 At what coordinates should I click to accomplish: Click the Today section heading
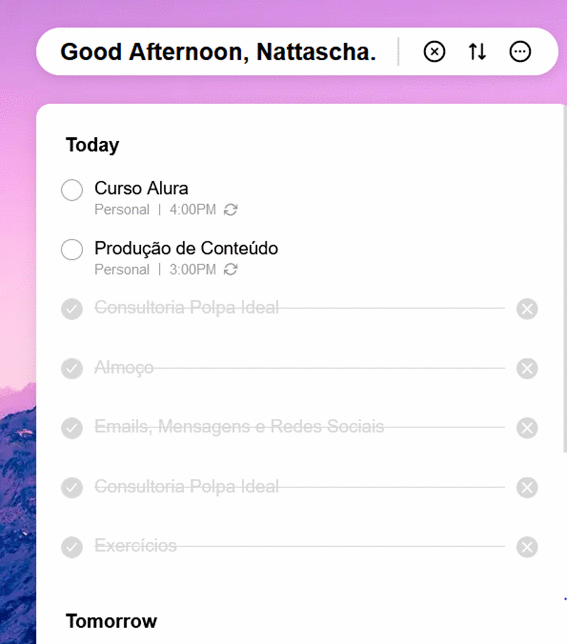[92, 145]
